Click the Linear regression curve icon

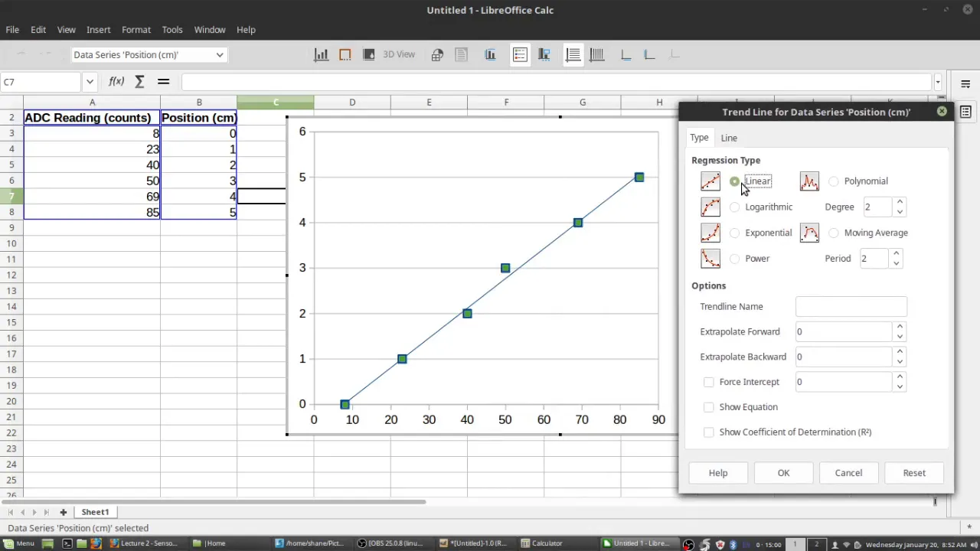tap(710, 181)
